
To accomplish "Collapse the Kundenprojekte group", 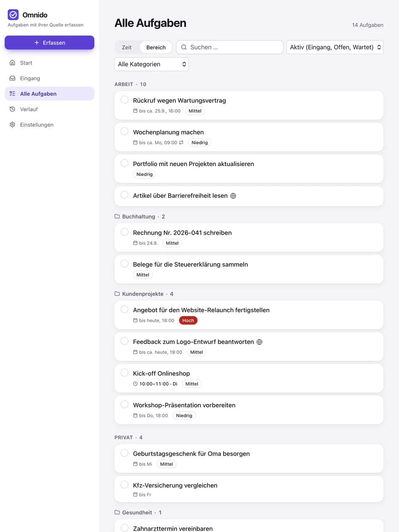I will click(144, 294).
